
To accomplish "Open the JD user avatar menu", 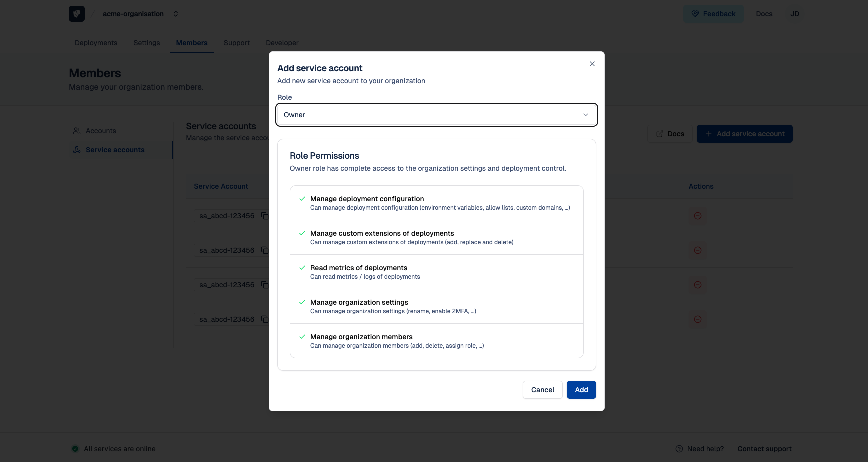I will tap(794, 14).
